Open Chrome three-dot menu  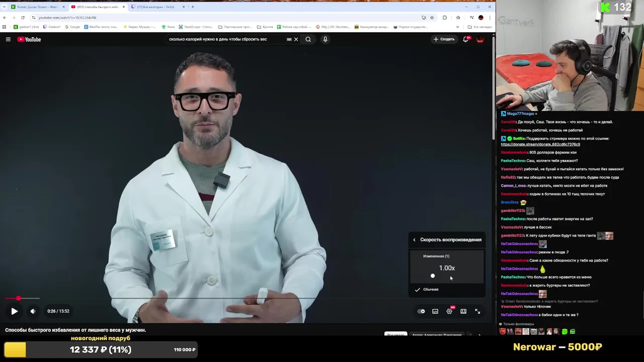[x=490, y=18]
